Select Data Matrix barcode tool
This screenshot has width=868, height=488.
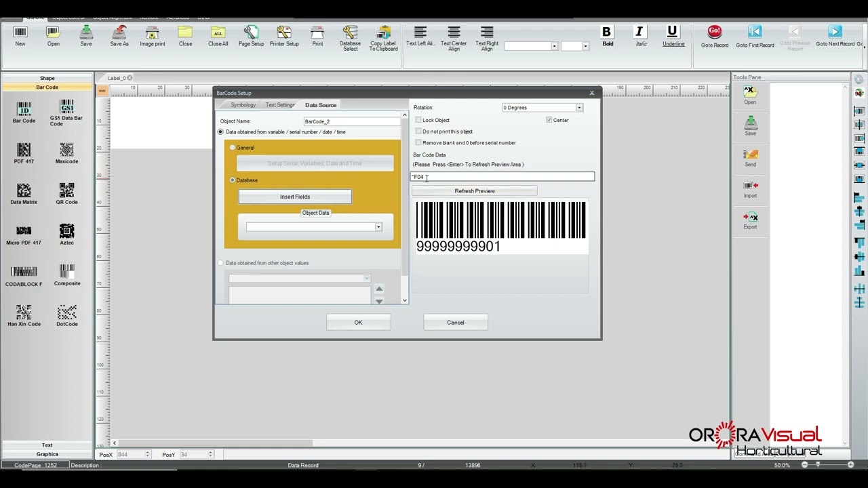point(24,194)
